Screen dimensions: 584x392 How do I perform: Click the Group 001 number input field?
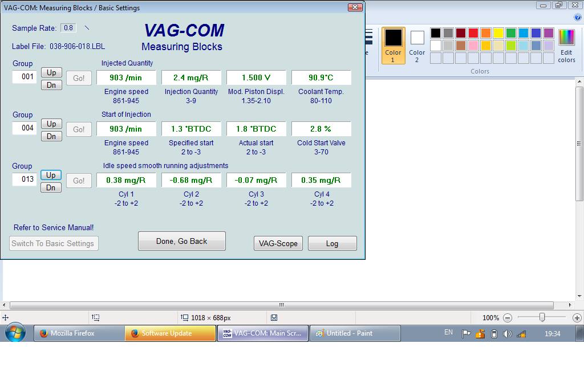tap(25, 76)
